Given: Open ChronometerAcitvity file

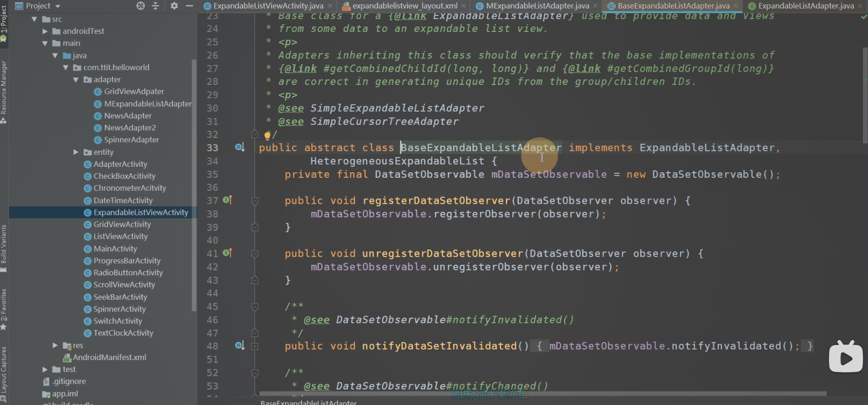Looking at the screenshot, I should pos(124,188).
